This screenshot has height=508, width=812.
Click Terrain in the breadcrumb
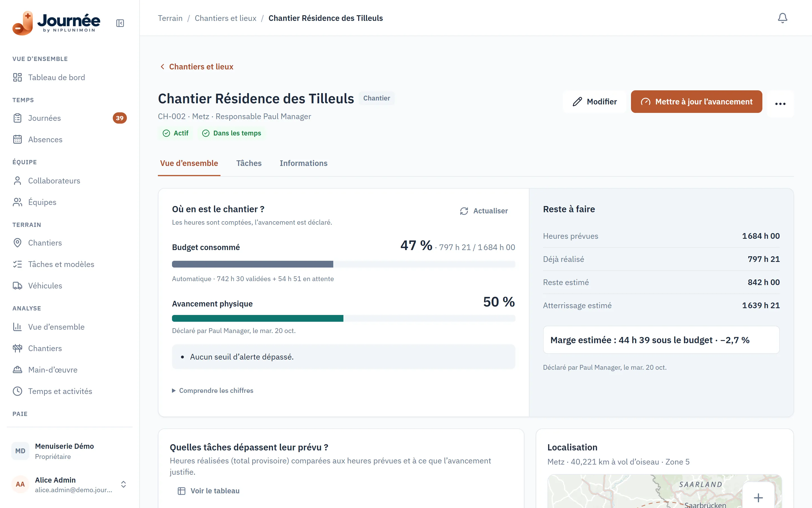click(x=170, y=18)
